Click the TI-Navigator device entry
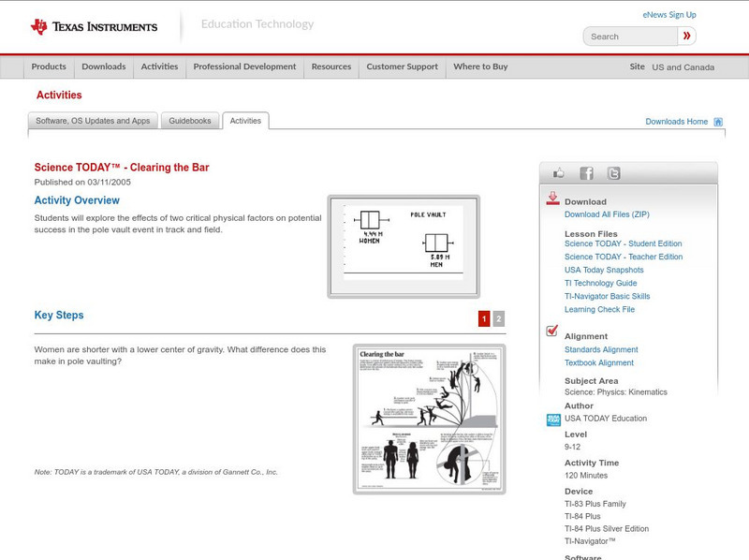749x560 pixels. coord(590,541)
